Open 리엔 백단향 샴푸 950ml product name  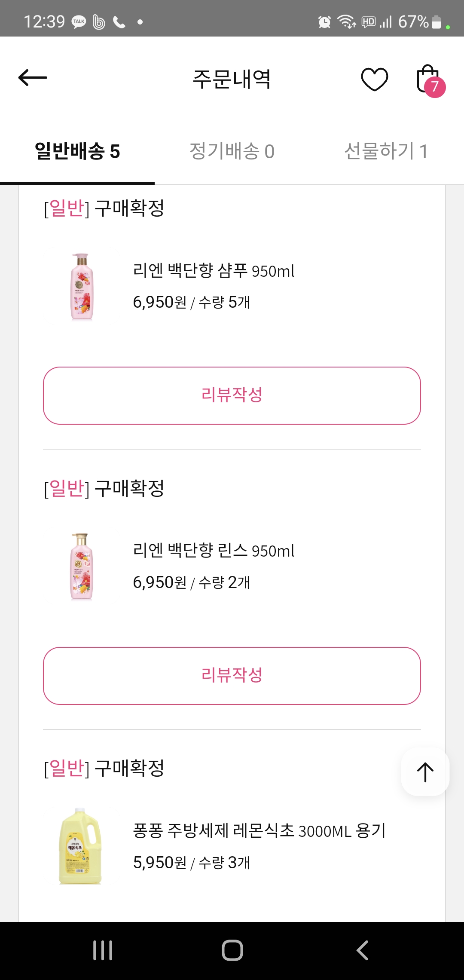[214, 271]
